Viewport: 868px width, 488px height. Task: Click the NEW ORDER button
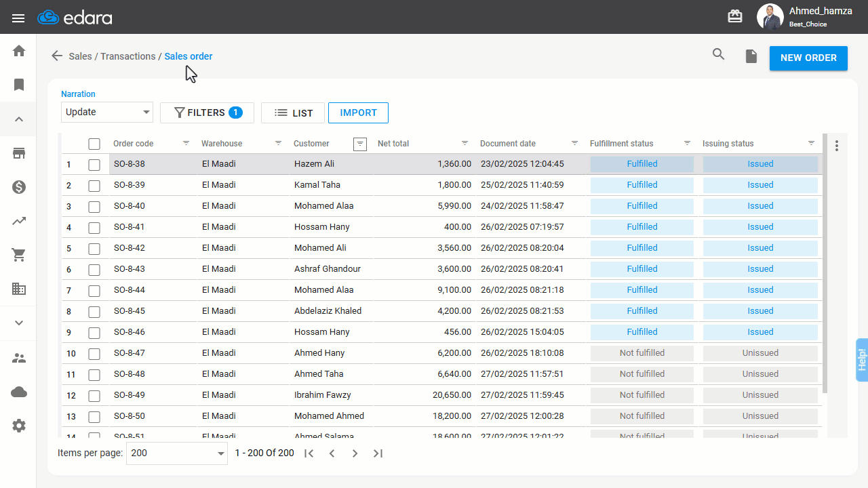click(x=808, y=58)
